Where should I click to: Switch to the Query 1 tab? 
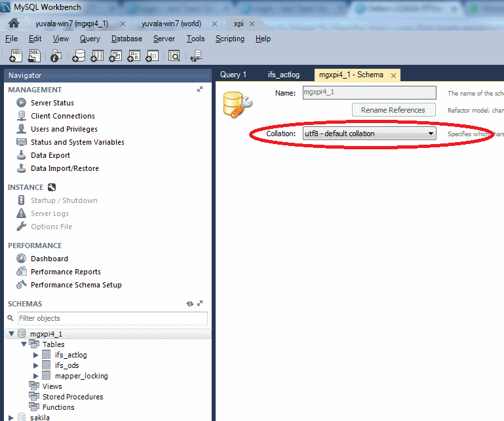coord(233,75)
